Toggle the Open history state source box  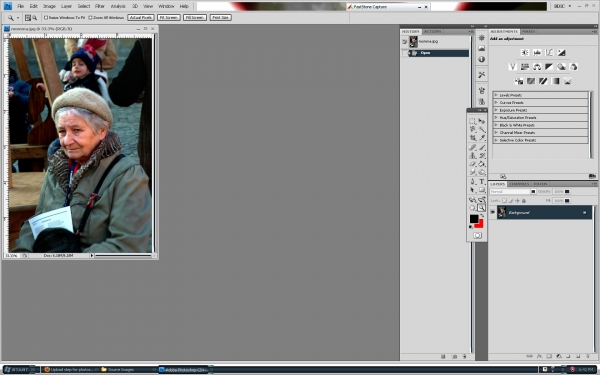(404, 53)
